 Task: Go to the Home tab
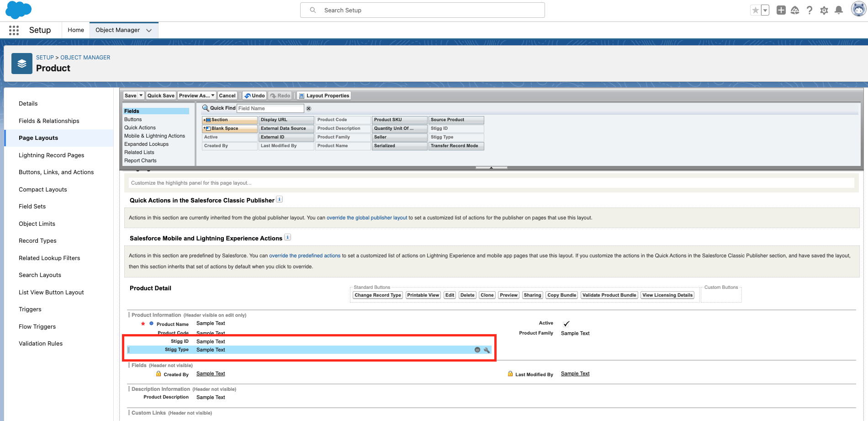(x=76, y=30)
